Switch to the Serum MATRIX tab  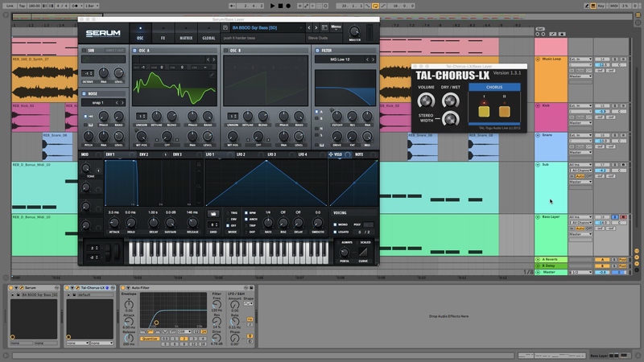(x=186, y=34)
